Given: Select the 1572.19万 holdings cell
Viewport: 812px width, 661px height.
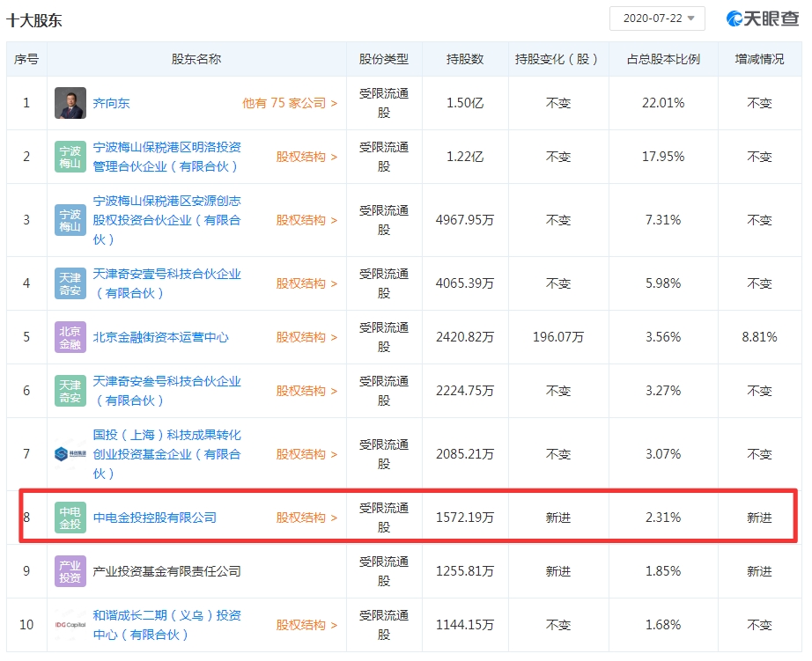Looking at the screenshot, I should 465,518.
